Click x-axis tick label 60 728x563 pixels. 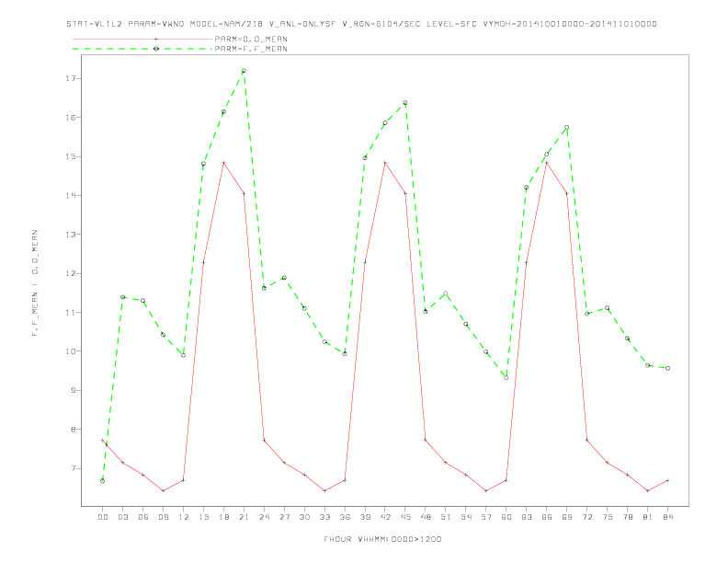tap(506, 517)
